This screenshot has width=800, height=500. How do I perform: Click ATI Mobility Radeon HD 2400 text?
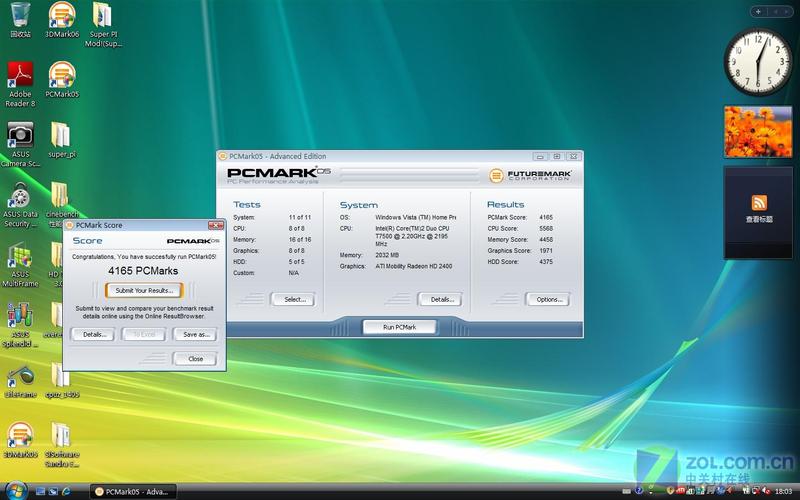coord(414,266)
